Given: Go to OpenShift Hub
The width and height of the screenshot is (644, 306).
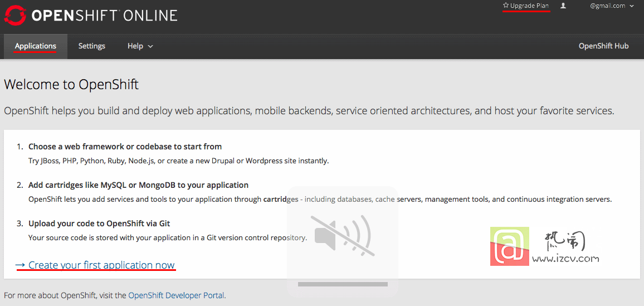Looking at the screenshot, I should tap(603, 46).
